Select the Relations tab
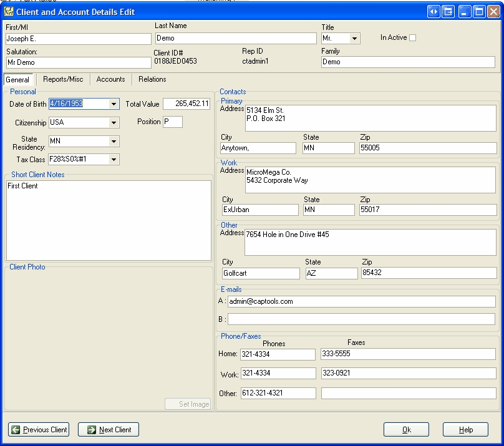The height and width of the screenshot is (446, 504). [x=152, y=79]
